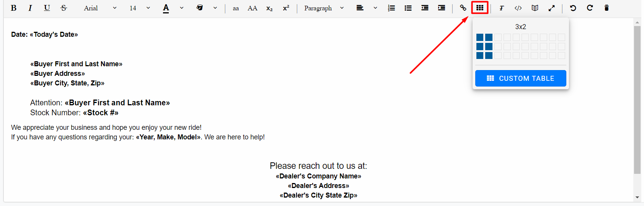The width and height of the screenshot is (644, 206).
Task: Insert a numbered list
Action: tap(391, 8)
